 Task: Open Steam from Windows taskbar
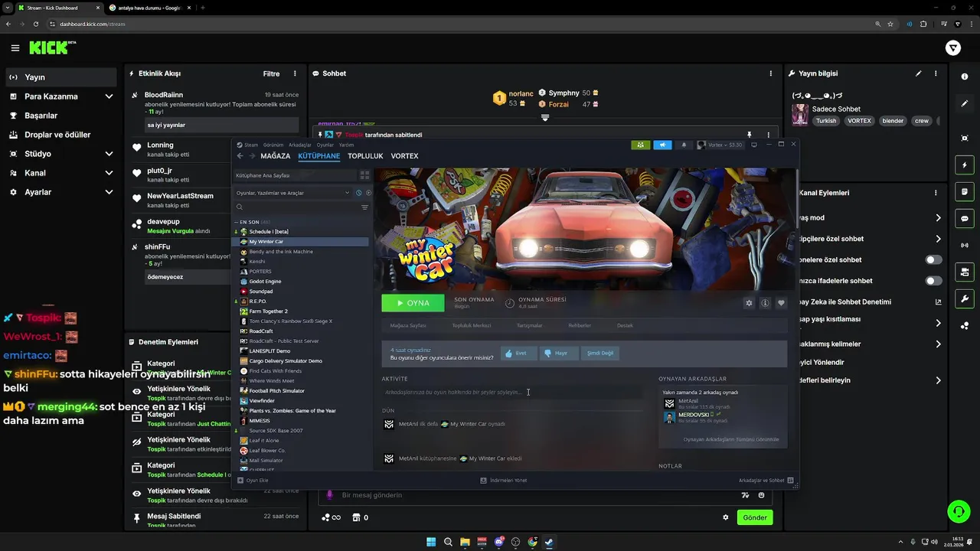[x=549, y=543]
